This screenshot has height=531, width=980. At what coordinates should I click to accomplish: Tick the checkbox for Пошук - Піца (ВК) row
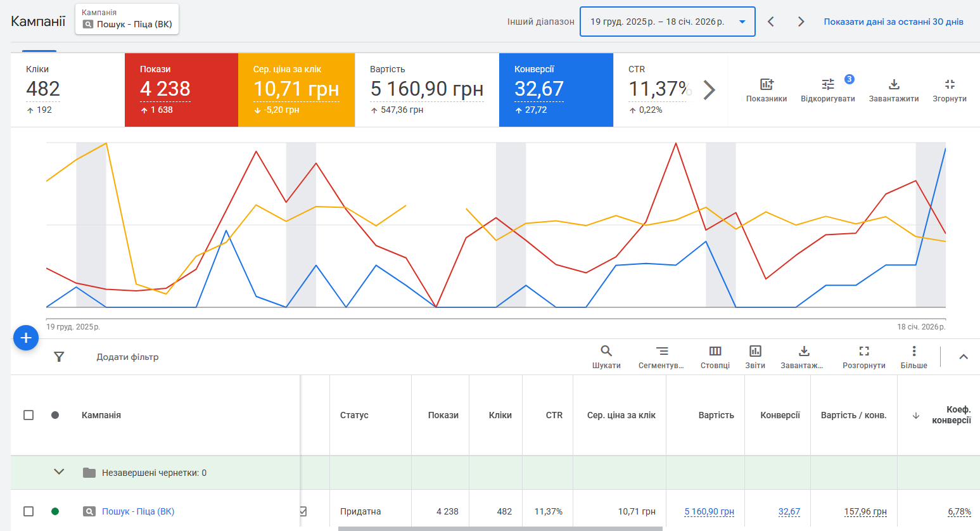(x=29, y=511)
